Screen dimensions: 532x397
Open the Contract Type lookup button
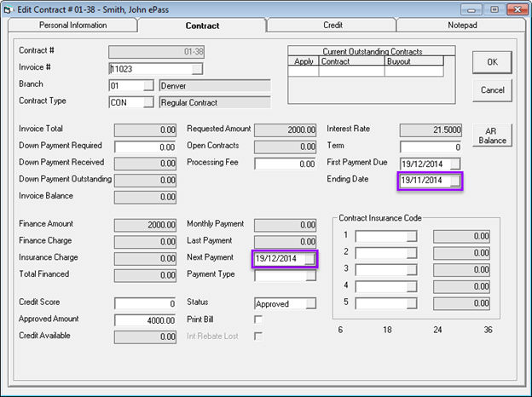point(148,102)
